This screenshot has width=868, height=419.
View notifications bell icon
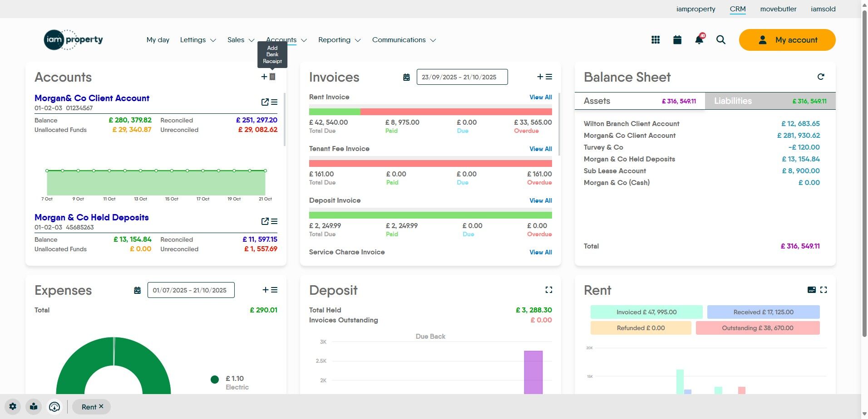point(699,39)
